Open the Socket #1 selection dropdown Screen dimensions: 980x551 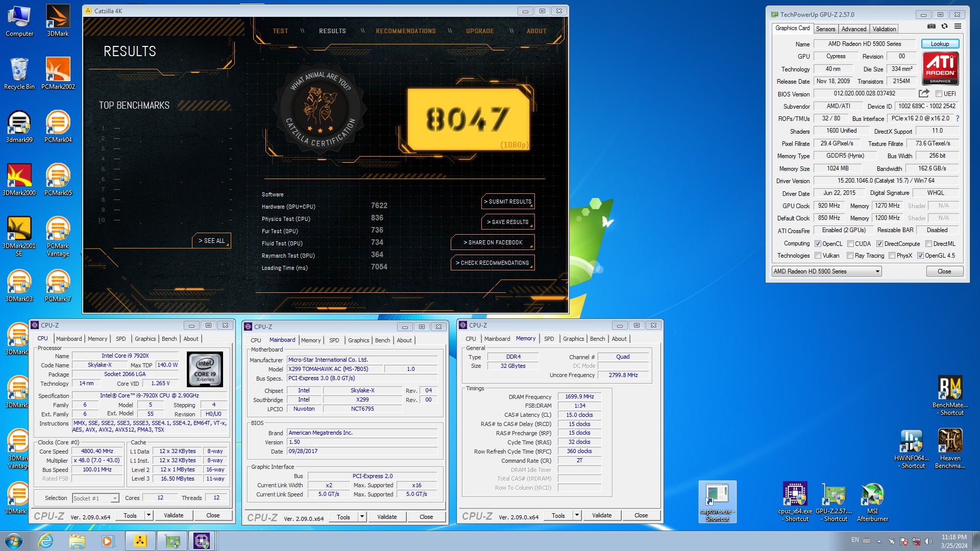tap(95, 498)
